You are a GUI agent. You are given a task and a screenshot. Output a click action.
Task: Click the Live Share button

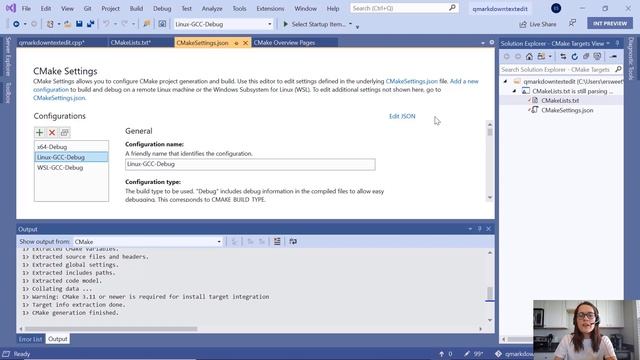pos(538,24)
